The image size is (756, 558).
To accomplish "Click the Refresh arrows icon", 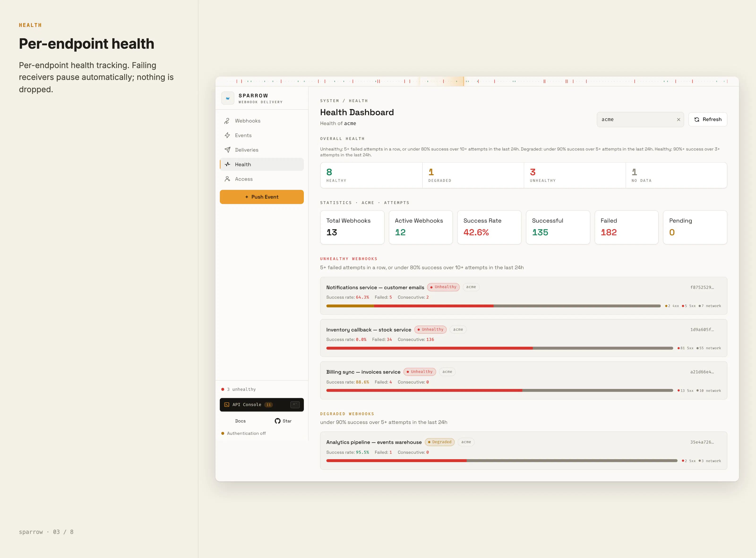I will pos(697,120).
